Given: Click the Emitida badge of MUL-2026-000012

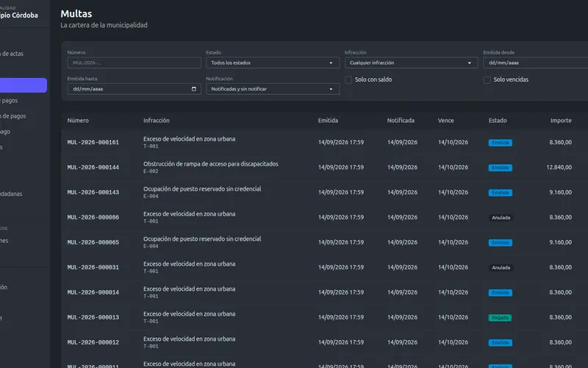Looking at the screenshot, I should 501,343.
